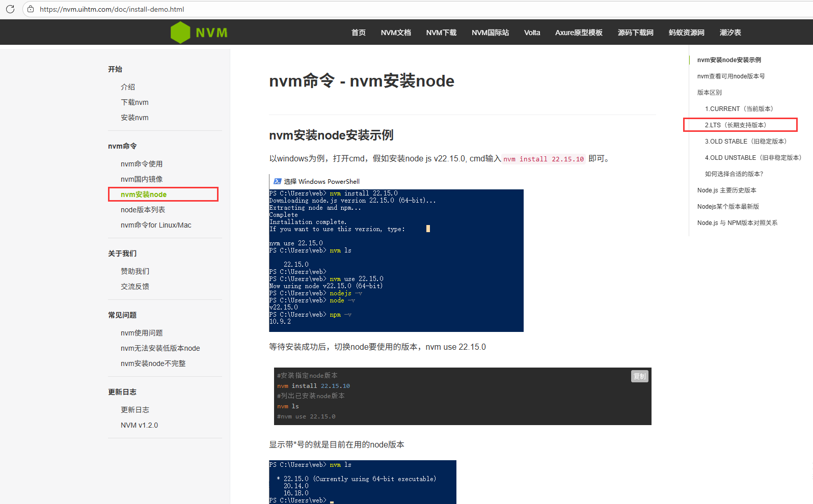
Task: Open the Volta nav item
Action: coord(532,33)
